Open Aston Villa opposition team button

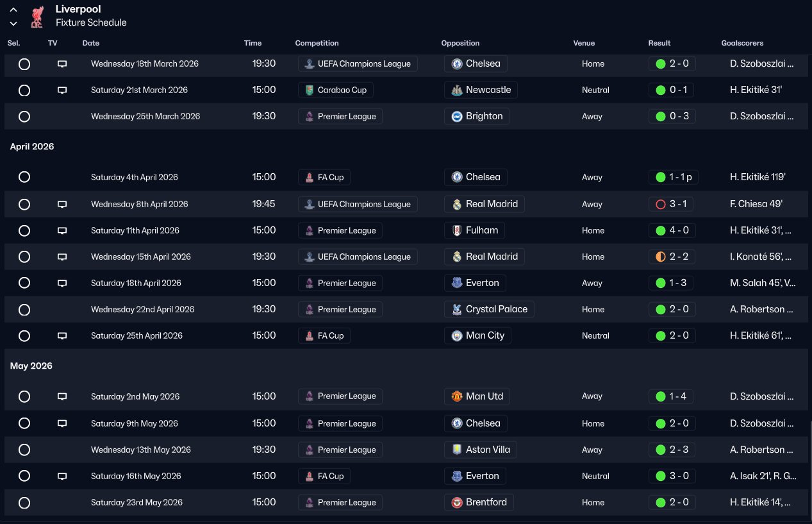[481, 450]
